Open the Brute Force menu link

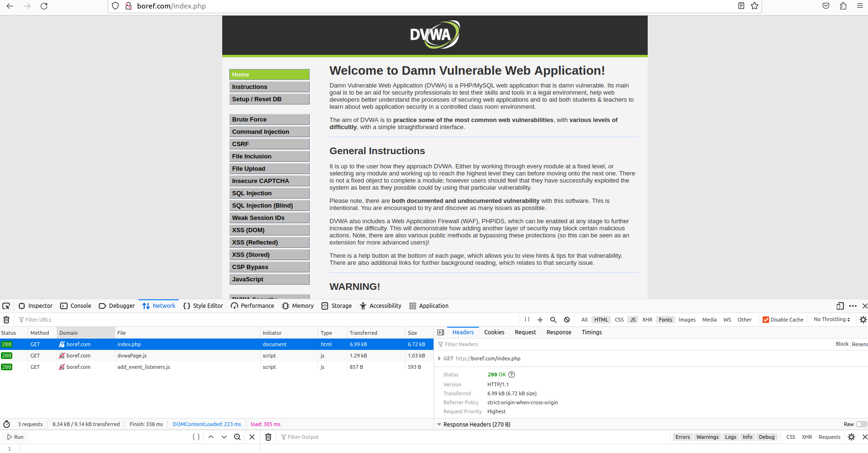269,119
